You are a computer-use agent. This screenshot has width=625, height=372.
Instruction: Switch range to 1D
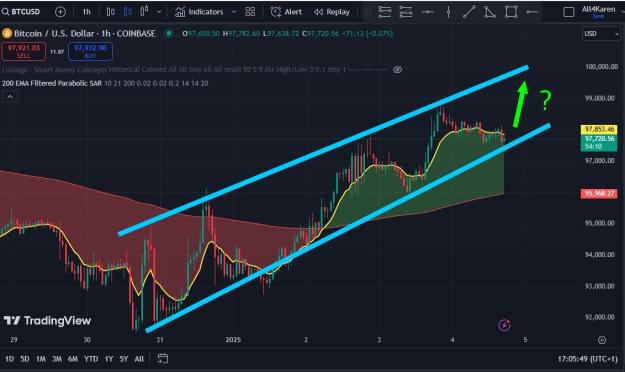pyautogui.click(x=9, y=359)
